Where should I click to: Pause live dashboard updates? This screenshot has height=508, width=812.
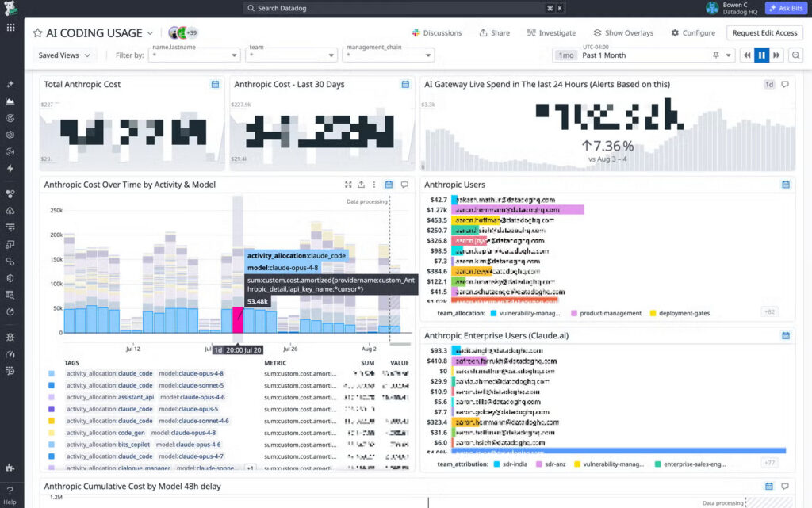[761, 55]
